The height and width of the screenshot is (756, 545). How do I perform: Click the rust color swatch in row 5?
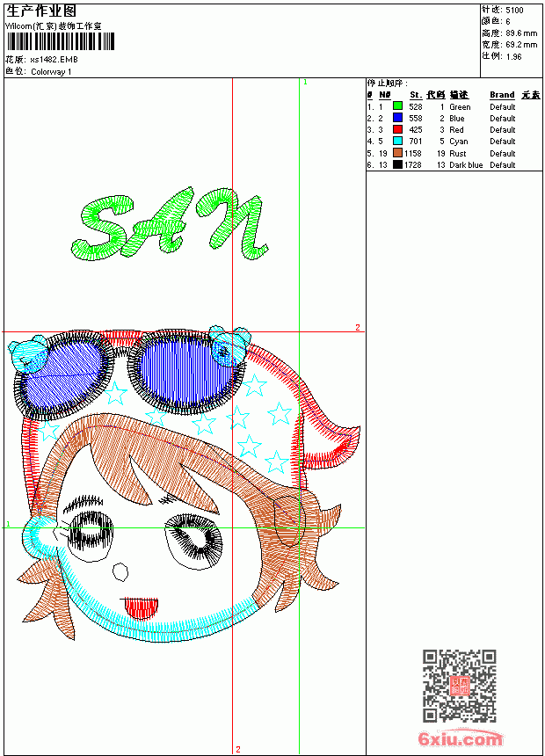397,153
